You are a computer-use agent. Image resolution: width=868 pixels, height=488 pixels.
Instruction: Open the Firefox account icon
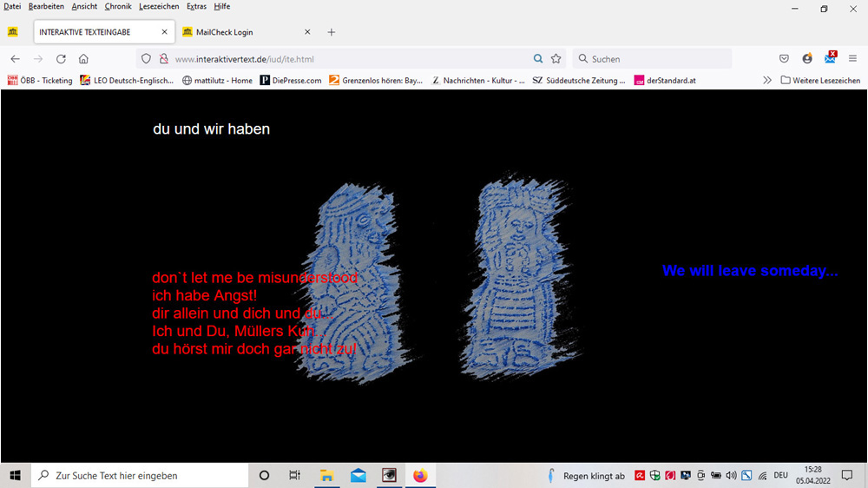point(807,59)
